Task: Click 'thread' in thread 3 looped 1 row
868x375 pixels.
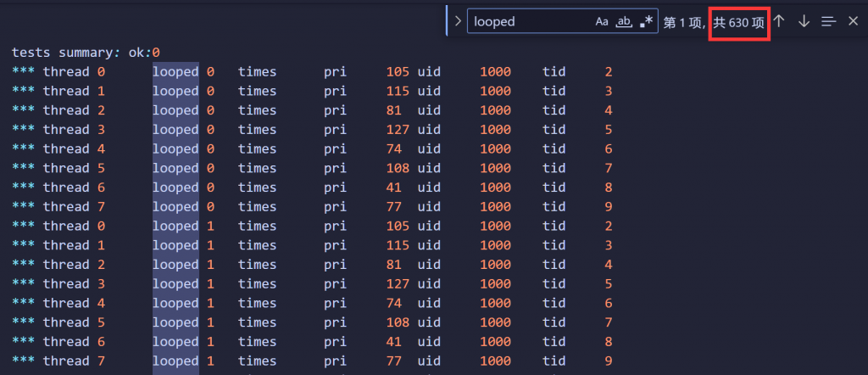Action: pyautogui.click(x=66, y=283)
